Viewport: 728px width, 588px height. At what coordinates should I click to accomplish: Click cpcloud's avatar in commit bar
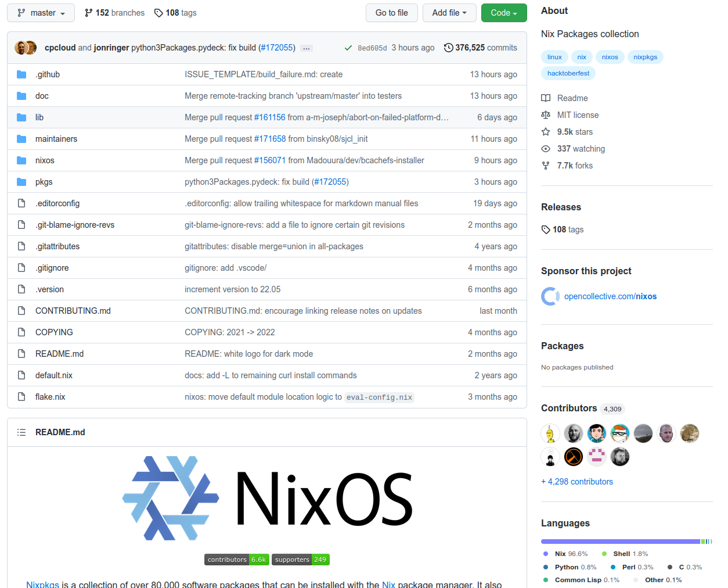(21, 48)
